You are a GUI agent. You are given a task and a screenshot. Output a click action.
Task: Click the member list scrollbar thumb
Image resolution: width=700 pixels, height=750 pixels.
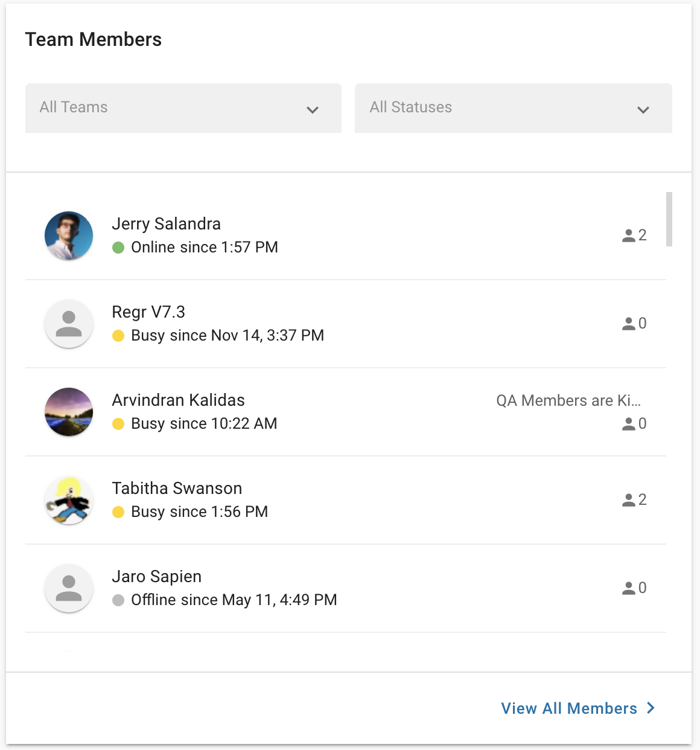[669, 219]
